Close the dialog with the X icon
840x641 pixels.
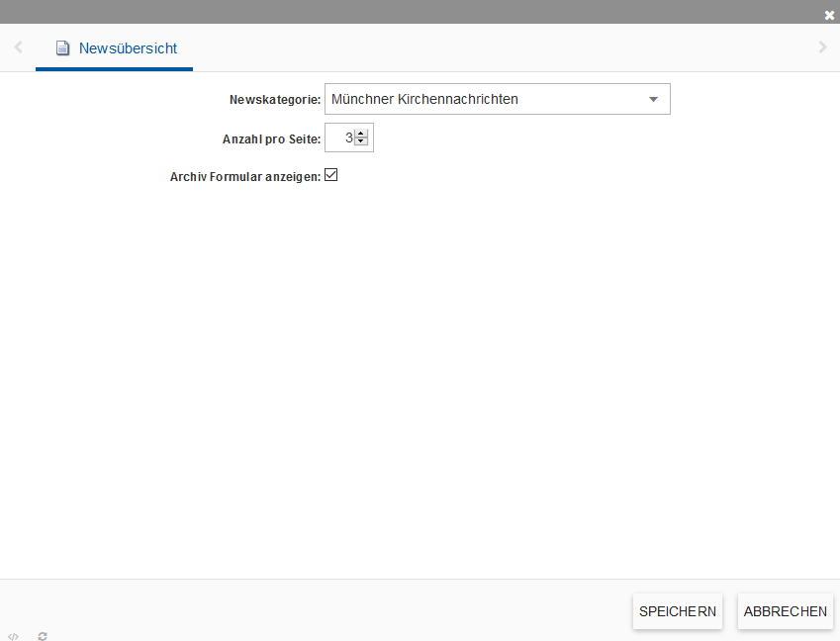829,15
